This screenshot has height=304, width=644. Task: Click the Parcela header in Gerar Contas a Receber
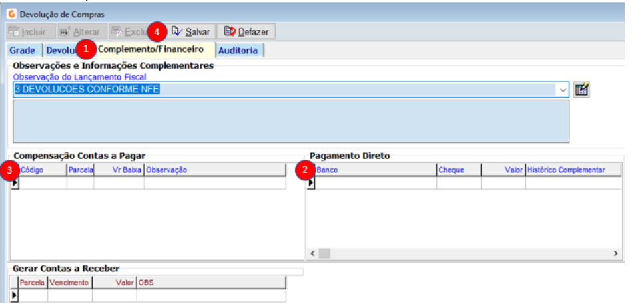33,283
